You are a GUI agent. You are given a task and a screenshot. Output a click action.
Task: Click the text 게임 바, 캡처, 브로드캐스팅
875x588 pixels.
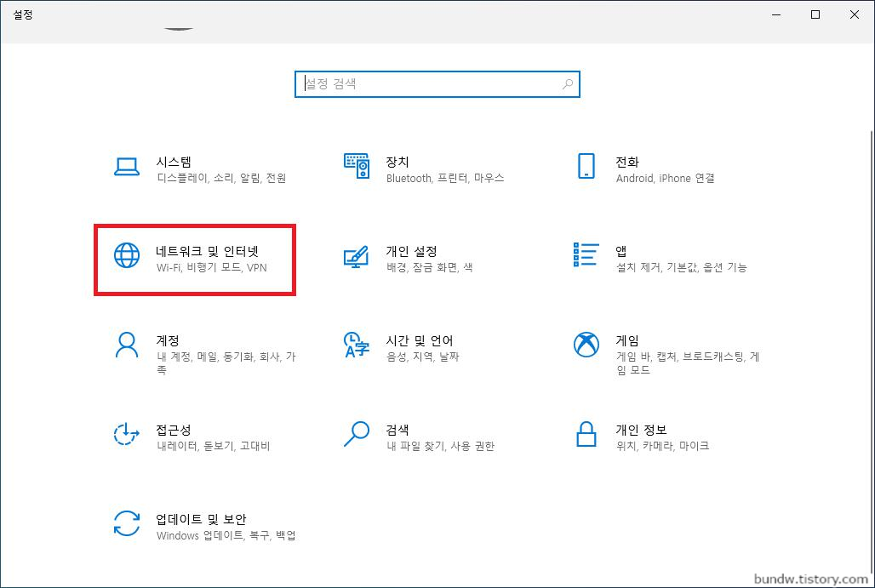point(681,357)
